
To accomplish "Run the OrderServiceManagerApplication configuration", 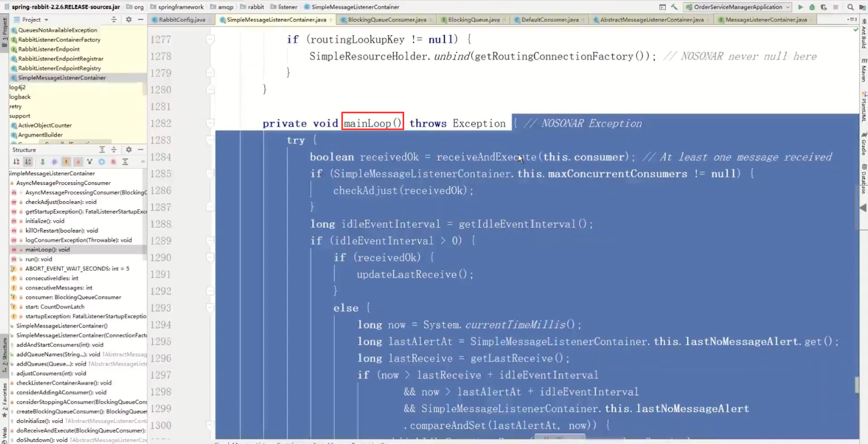I will [x=800, y=7].
